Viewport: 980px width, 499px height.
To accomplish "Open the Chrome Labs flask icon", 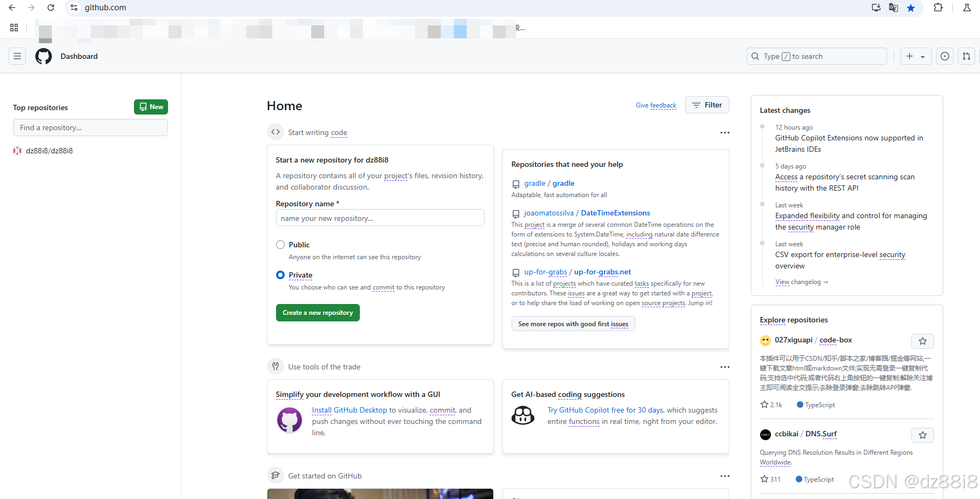I will pyautogui.click(x=967, y=8).
